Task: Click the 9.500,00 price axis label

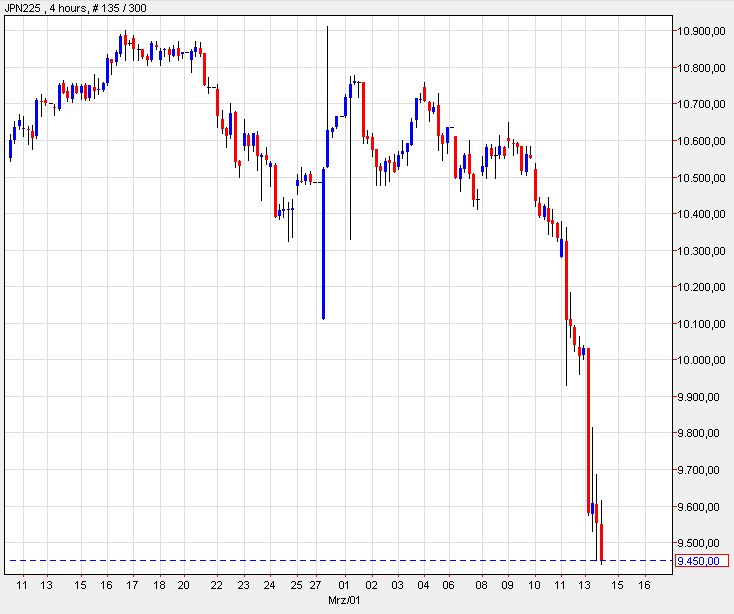Action: 698,543
